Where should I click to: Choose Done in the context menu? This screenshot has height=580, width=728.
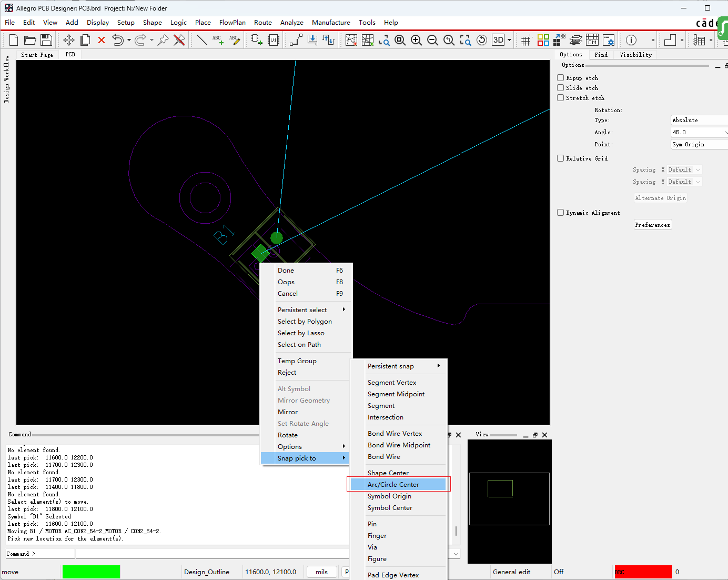(305, 271)
